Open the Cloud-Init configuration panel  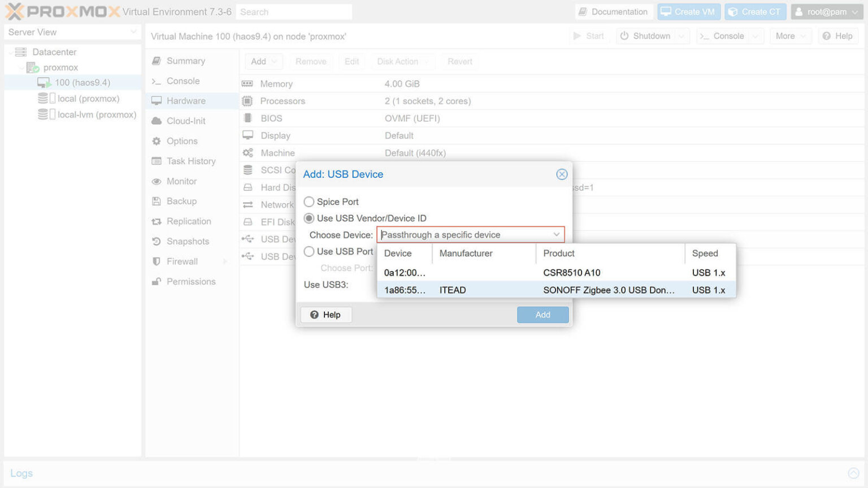coord(185,120)
